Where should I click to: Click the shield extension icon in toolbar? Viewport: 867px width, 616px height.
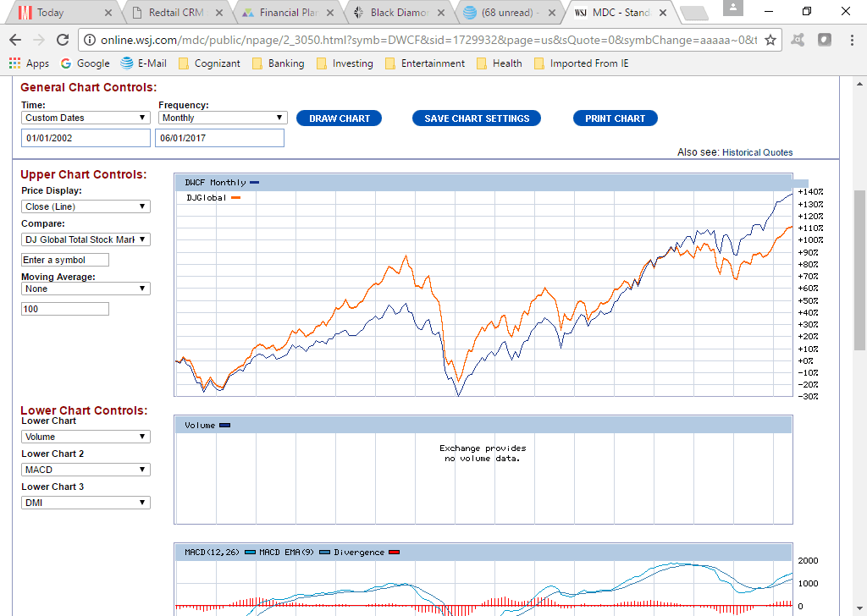click(x=825, y=40)
